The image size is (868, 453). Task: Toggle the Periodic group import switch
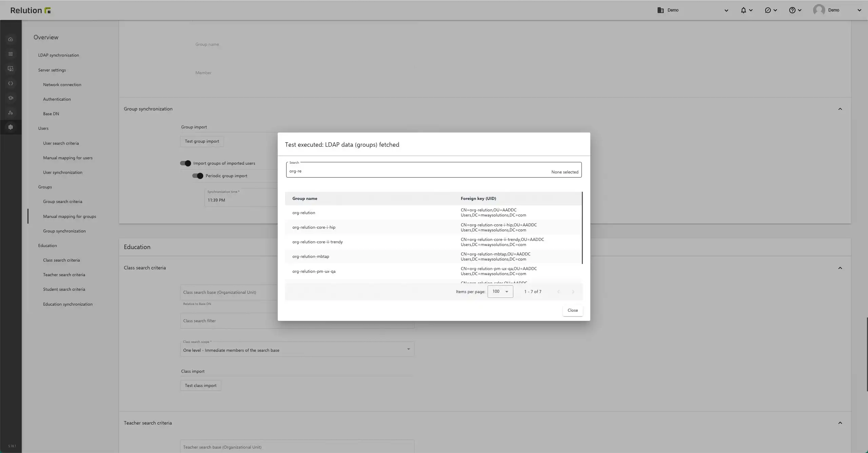198,176
